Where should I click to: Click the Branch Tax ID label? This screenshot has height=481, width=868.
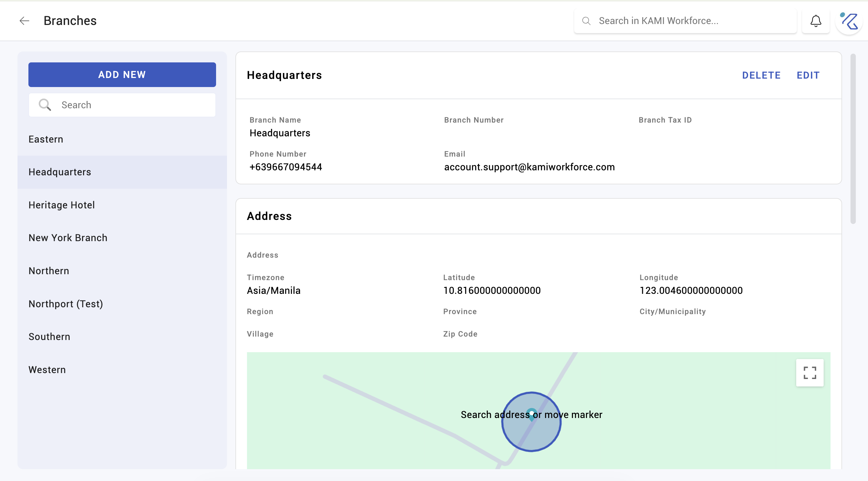665,120
